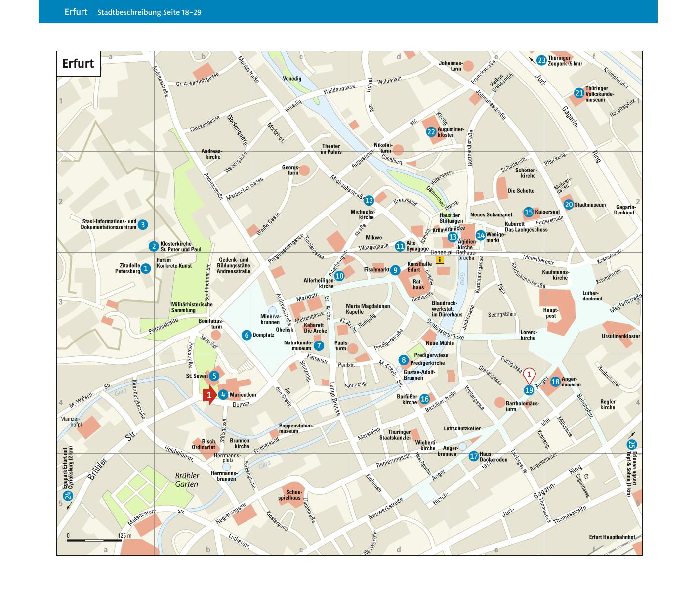The height and width of the screenshot is (598, 700).
Task: Click marker 6 at Domplatz
Action: pyautogui.click(x=247, y=335)
